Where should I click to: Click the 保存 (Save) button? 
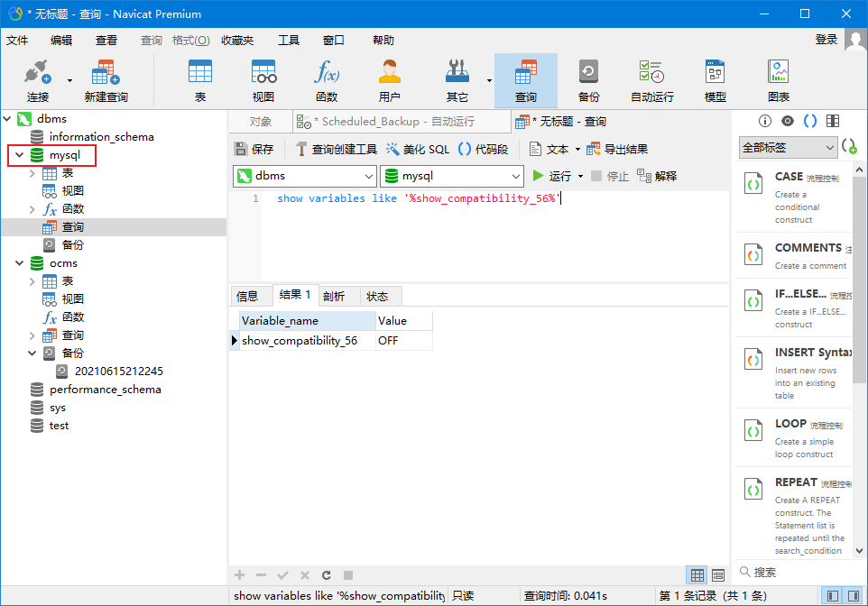254,149
